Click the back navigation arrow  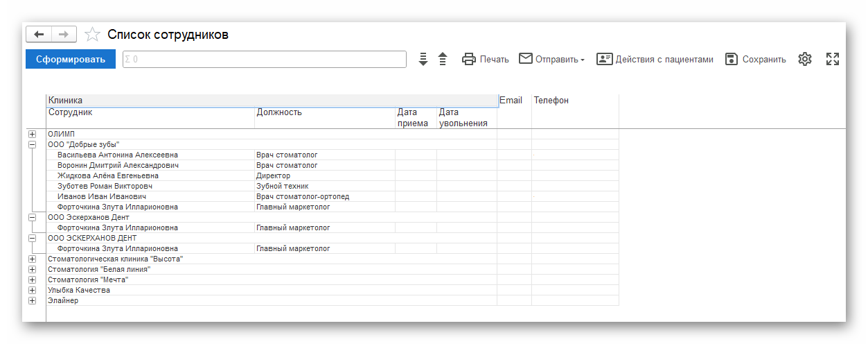click(38, 35)
